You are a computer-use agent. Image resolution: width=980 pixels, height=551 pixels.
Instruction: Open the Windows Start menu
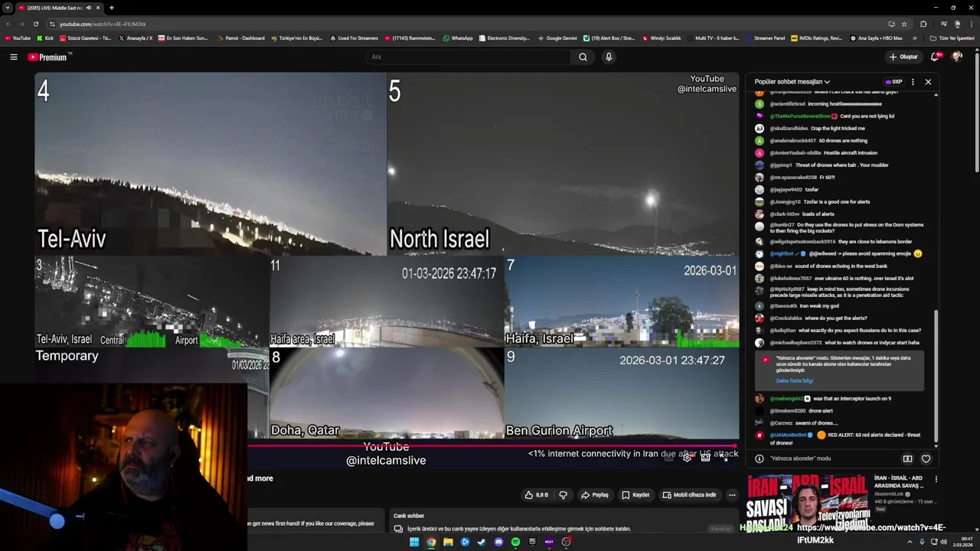414,542
